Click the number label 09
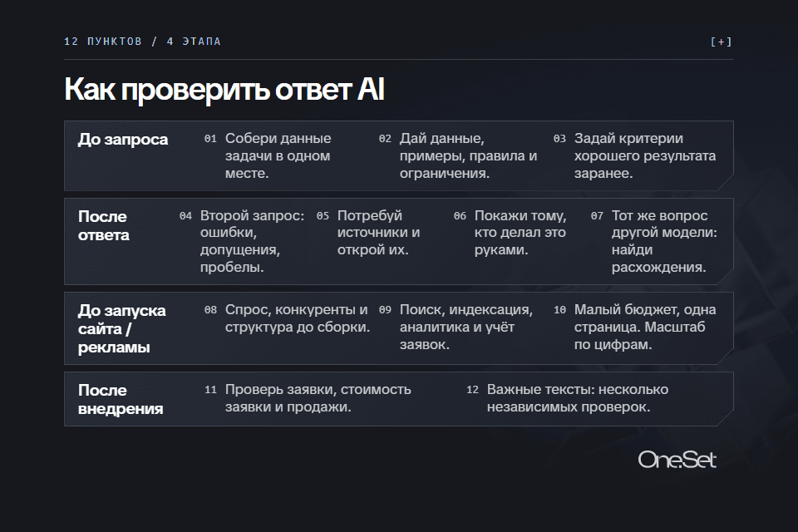798x532 pixels. (x=385, y=309)
